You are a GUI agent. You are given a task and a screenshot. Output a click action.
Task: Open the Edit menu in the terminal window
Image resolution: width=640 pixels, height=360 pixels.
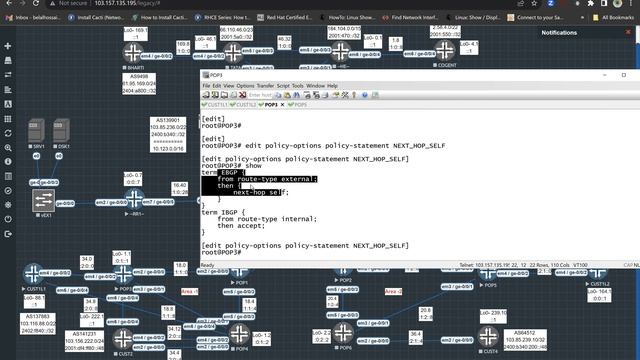coord(217,86)
